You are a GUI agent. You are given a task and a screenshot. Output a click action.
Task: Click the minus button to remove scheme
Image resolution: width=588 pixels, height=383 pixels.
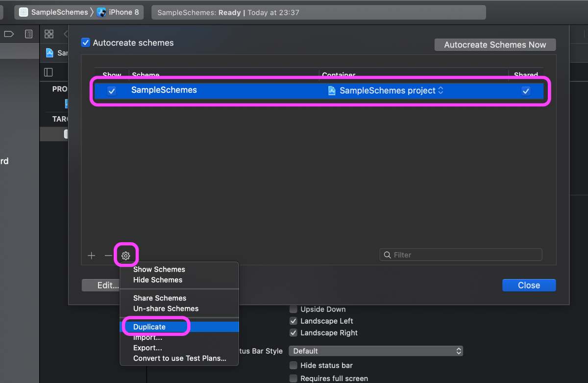[x=108, y=255]
